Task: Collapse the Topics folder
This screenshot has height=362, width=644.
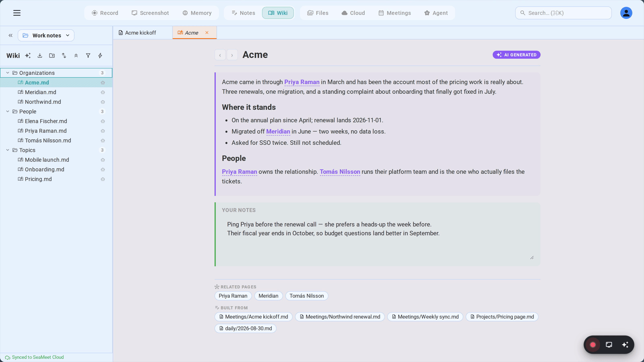Action: pyautogui.click(x=8, y=150)
